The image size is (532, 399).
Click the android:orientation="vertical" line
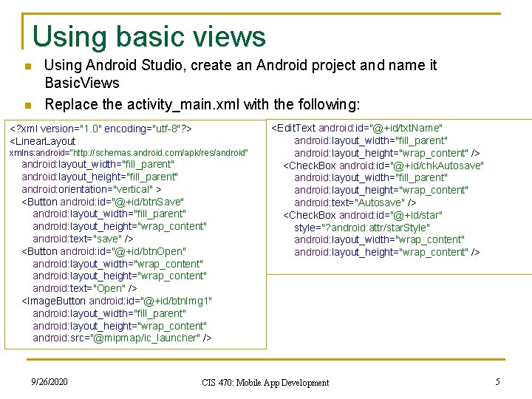[x=92, y=189]
